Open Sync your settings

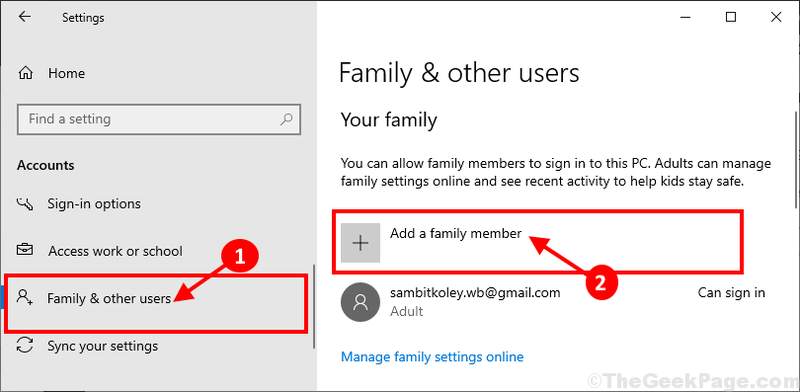pyautogui.click(x=103, y=346)
